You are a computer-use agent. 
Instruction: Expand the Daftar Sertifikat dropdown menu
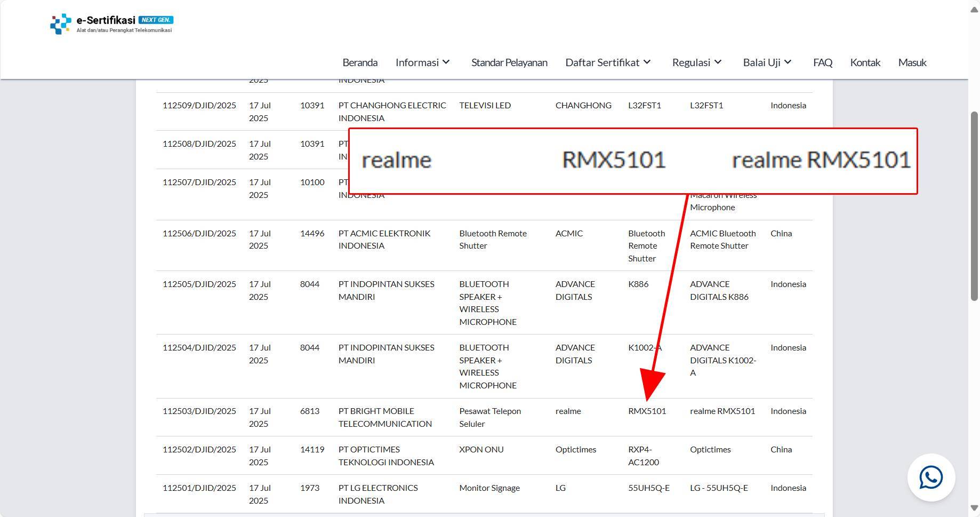(x=608, y=62)
